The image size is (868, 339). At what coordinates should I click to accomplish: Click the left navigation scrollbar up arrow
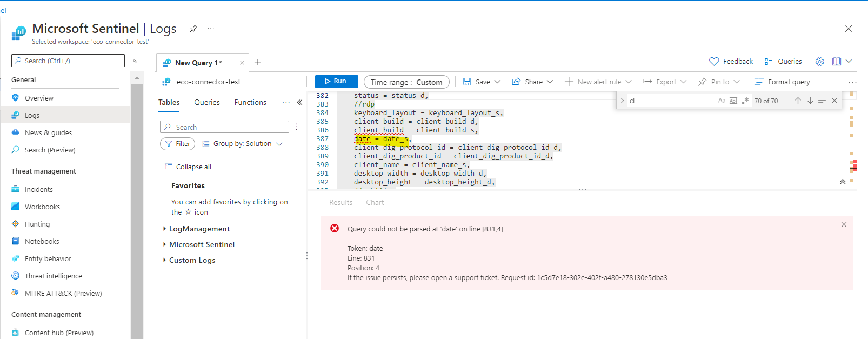[137, 78]
